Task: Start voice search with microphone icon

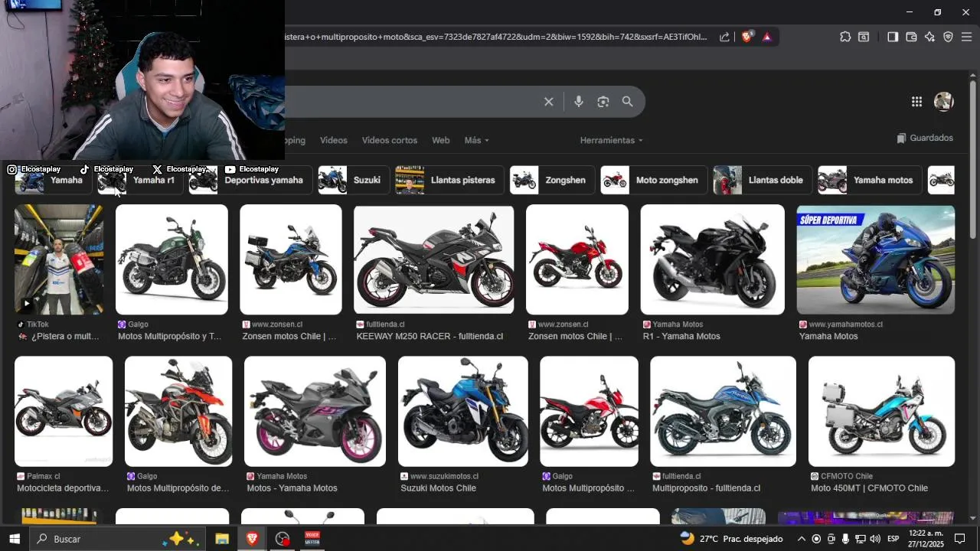Action: pos(579,102)
